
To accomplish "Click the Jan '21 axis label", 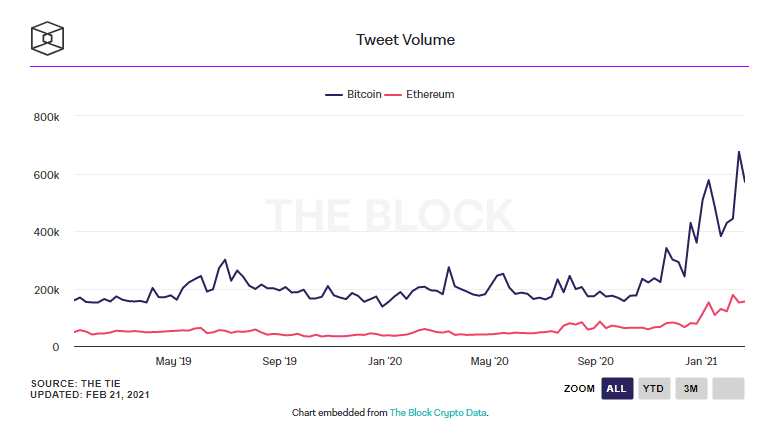I will (701, 361).
